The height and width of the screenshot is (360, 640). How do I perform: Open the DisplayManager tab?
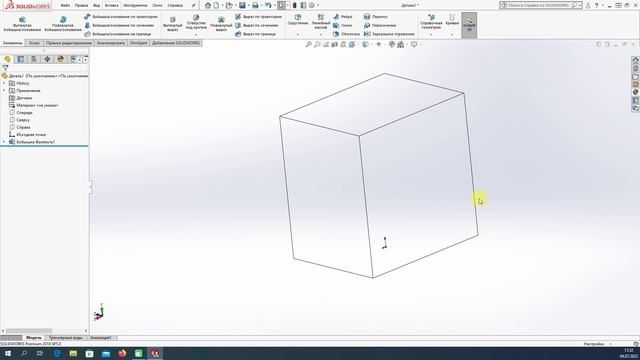61,59
